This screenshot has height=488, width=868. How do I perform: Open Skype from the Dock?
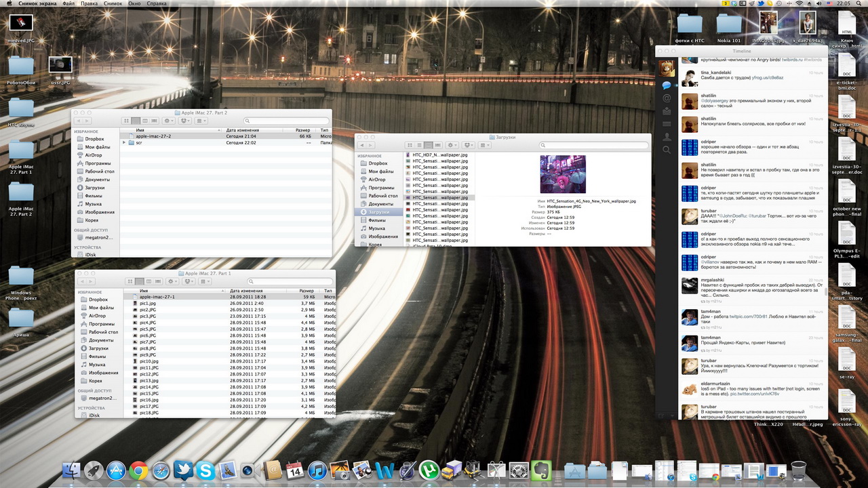tap(206, 470)
